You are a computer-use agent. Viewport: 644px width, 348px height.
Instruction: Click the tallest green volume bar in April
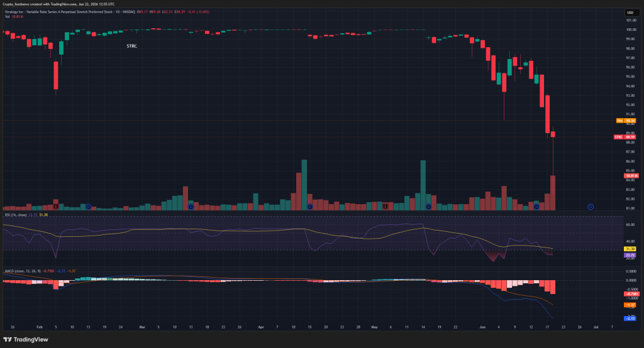pyautogui.click(x=304, y=185)
